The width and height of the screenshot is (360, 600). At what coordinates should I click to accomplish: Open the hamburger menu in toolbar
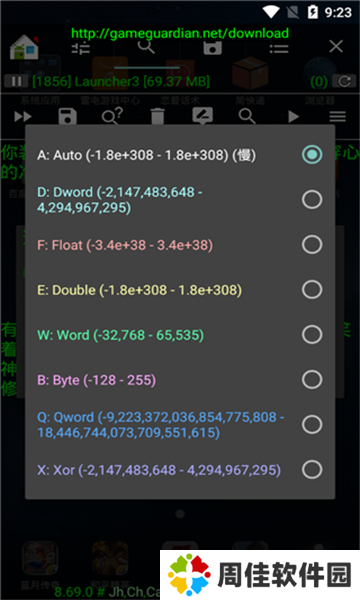point(337,116)
